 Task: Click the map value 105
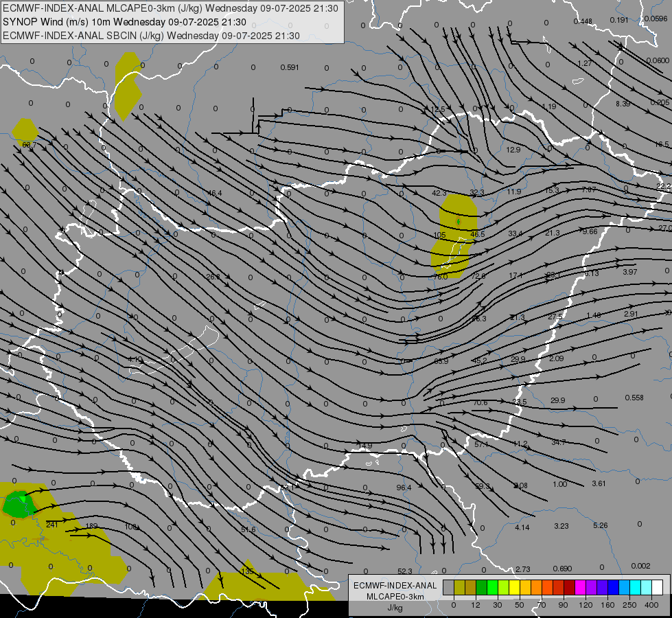click(440, 235)
